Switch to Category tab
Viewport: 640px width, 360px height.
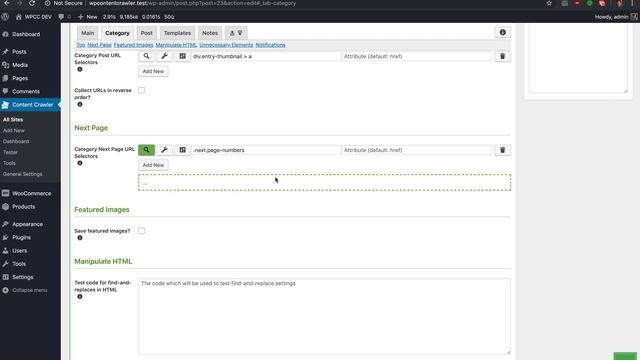tap(117, 33)
